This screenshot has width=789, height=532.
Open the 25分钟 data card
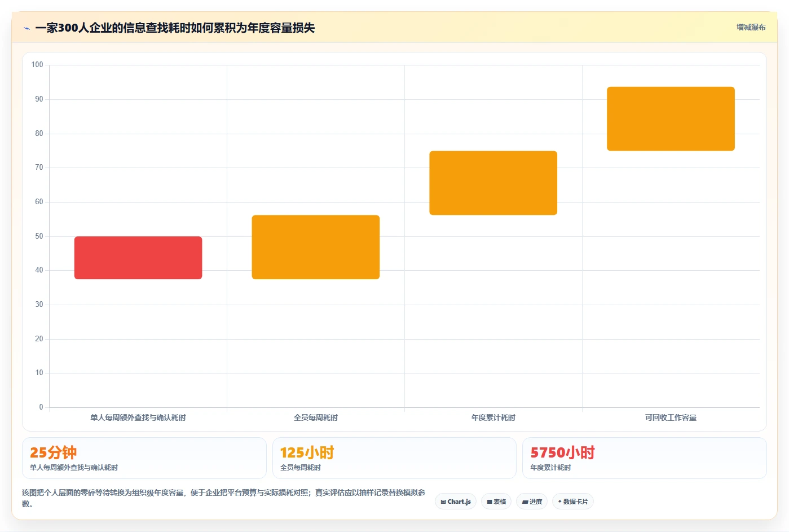[x=144, y=458]
